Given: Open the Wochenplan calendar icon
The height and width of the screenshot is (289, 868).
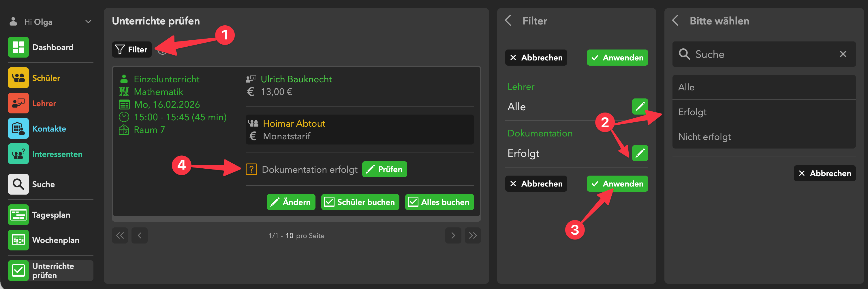Looking at the screenshot, I should click(x=18, y=240).
